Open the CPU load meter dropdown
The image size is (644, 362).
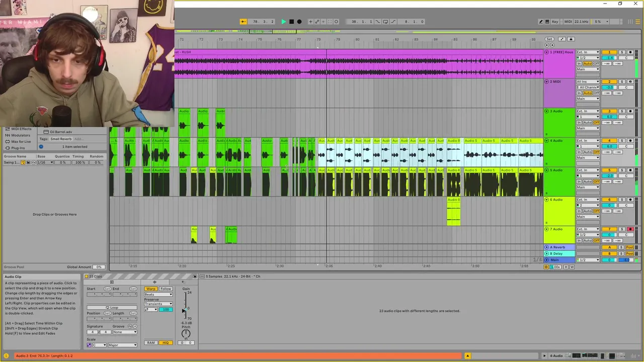600,22
